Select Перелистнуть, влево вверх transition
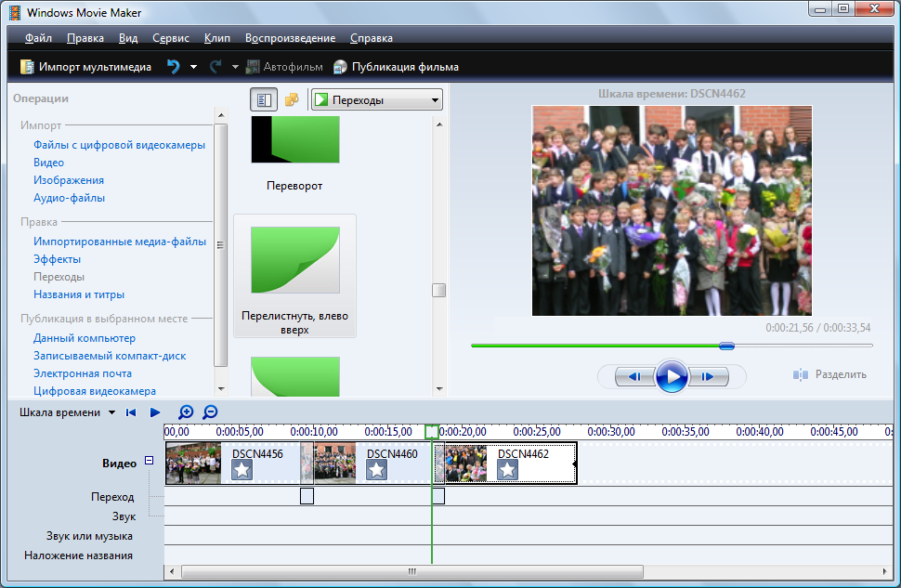 pos(294,276)
